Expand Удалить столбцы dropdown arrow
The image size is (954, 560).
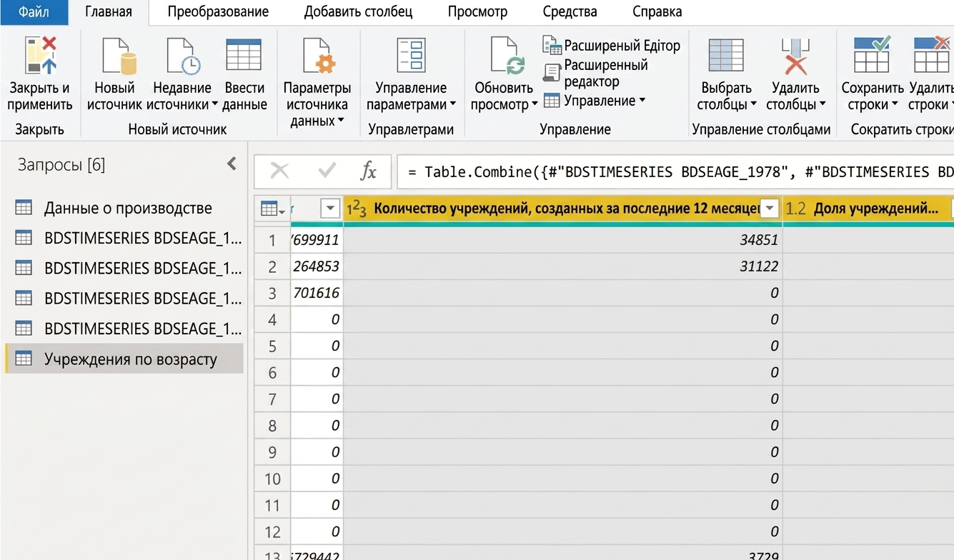tap(822, 105)
